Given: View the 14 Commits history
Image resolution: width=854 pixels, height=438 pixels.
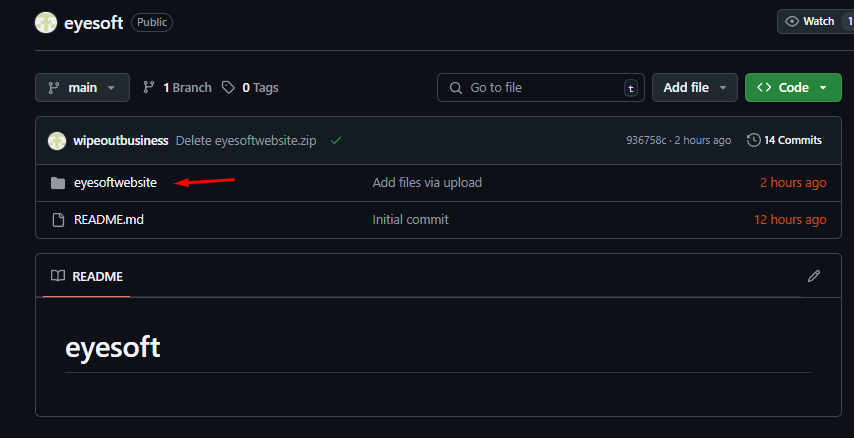Looking at the screenshot, I should click(x=784, y=141).
